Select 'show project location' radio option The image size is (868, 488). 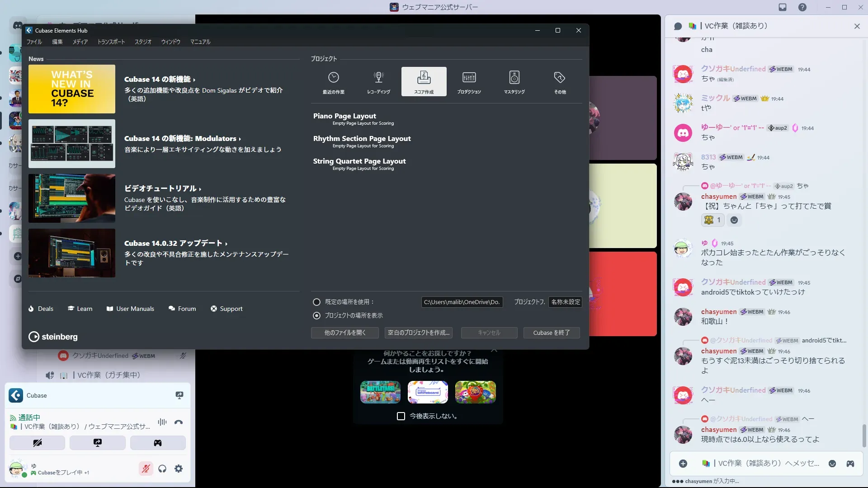pos(317,315)
